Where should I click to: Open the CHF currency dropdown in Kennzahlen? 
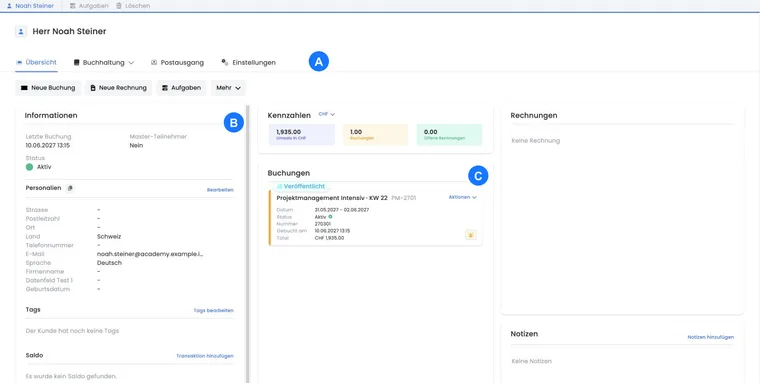click(327, 114)
